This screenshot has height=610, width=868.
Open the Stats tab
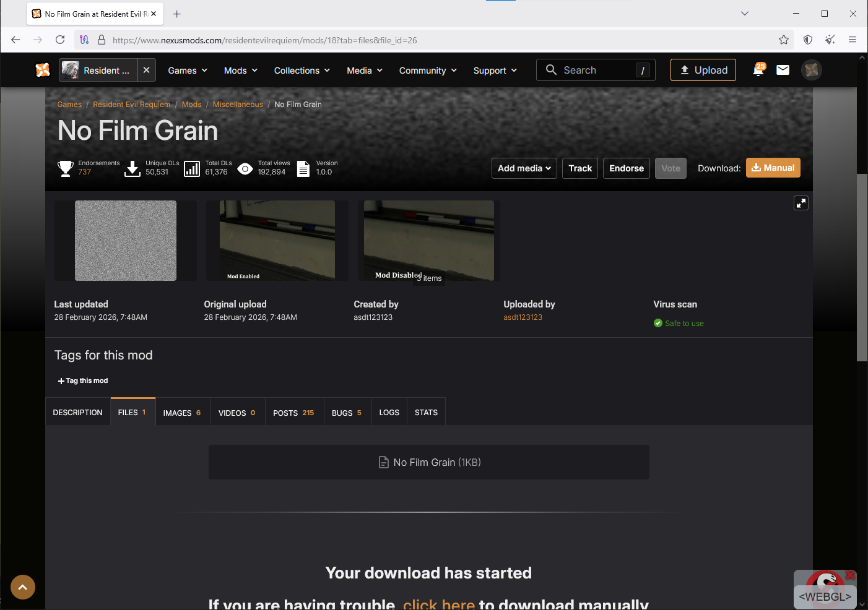coord(427,413)
